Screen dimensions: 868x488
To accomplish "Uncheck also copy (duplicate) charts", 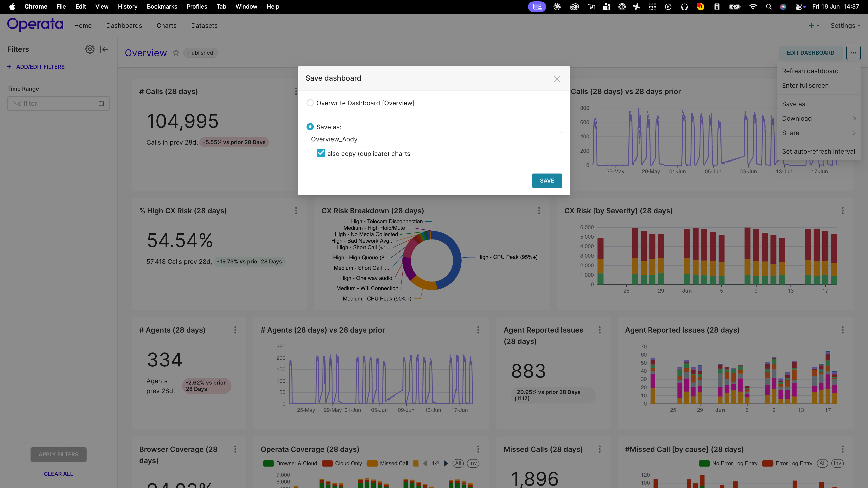I will click(321, 153).
